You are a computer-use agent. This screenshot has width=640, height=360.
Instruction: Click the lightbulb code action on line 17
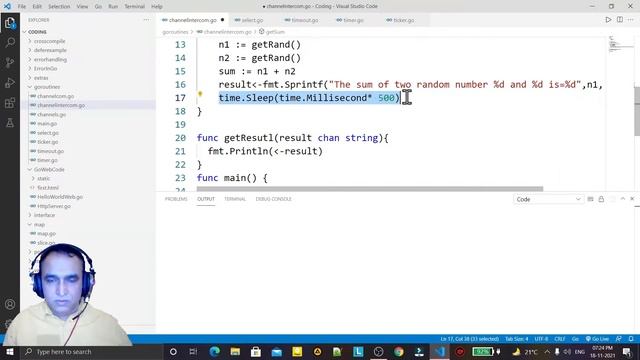[x=200, y=94]
